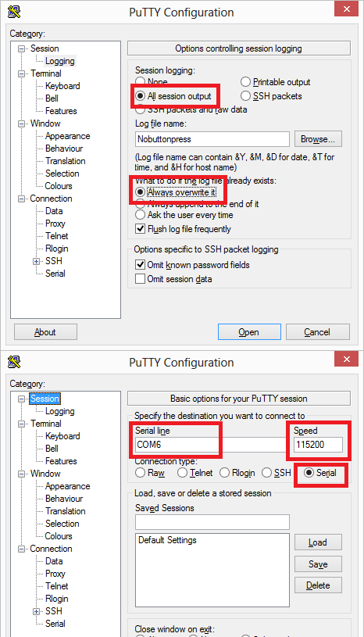364x637 pixels.
Task: Click Save session button
Action: point(318,564)
